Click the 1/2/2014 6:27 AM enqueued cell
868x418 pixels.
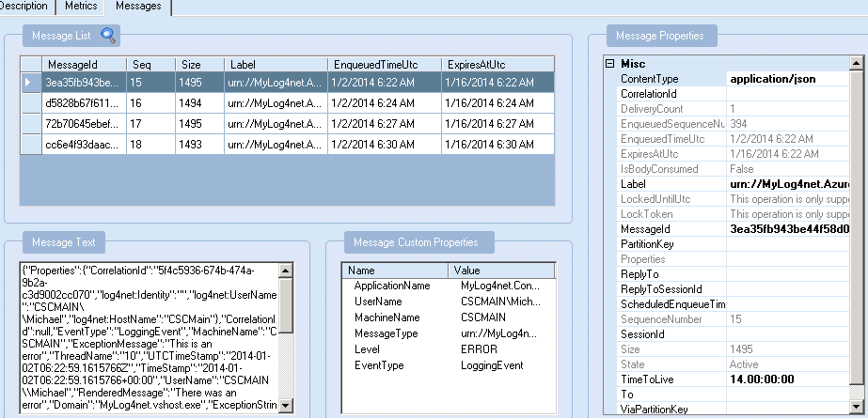pos(385,123)
